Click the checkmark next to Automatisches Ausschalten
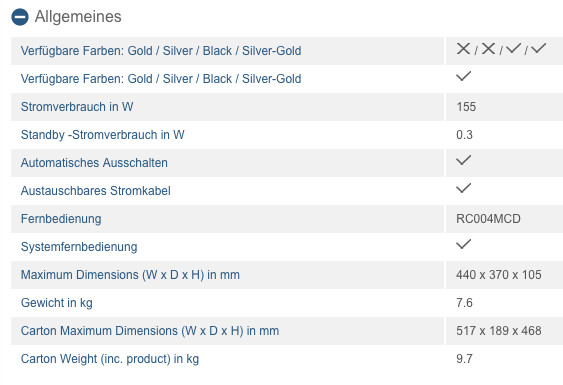Image resolution: width=563 pixels, height=385 pixels. (464, 160)
